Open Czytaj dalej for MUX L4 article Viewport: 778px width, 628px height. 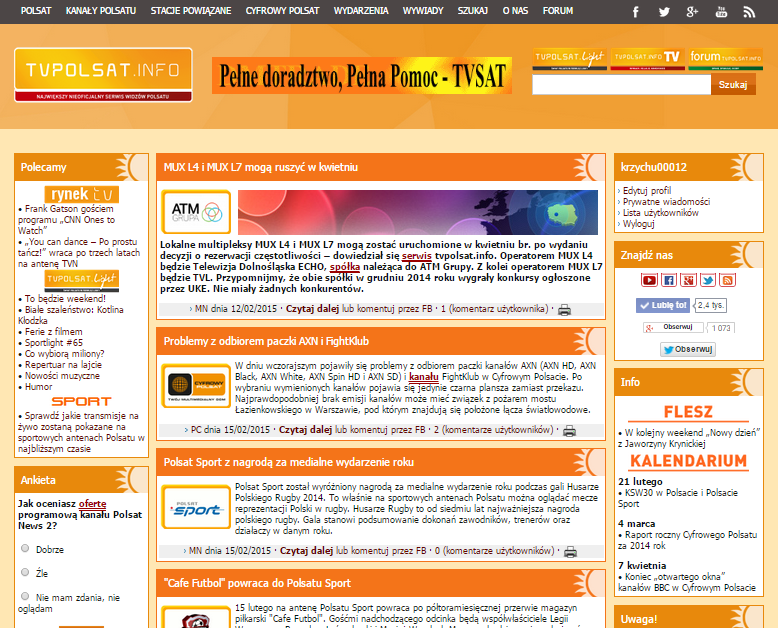pyautogui.click(x=312, y=309)
